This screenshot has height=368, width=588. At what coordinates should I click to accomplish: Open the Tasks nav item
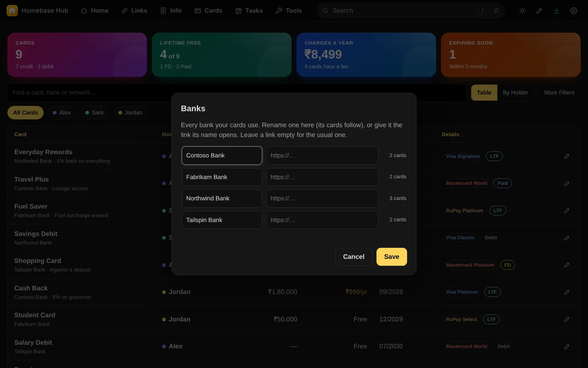click(x=249, y=11)
